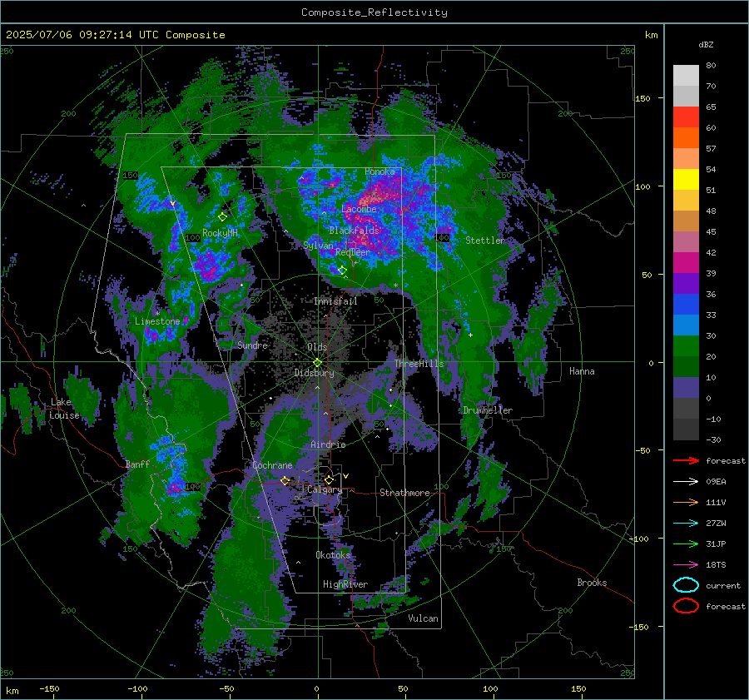Click the yellow diamond marker above Calgary

pyautogui.click(x=329, y=479)
